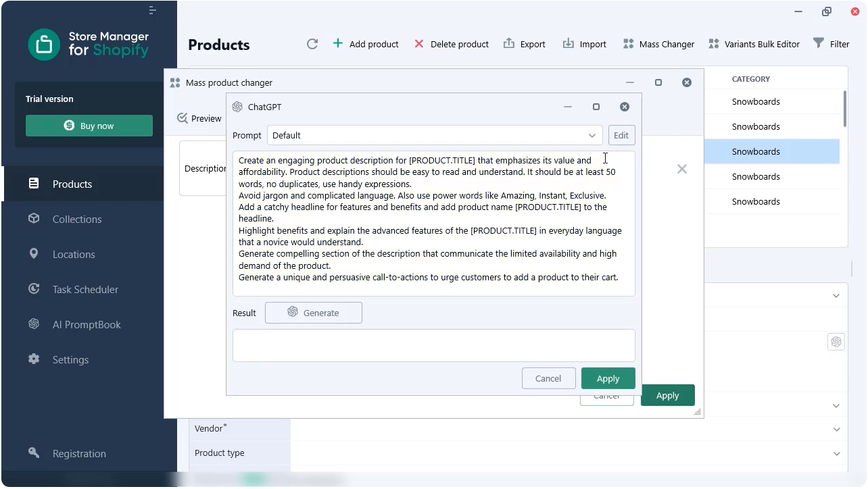This screenshot has width=868, height=489.
Task: Click the CATEGORY column header
Action: 750,79
